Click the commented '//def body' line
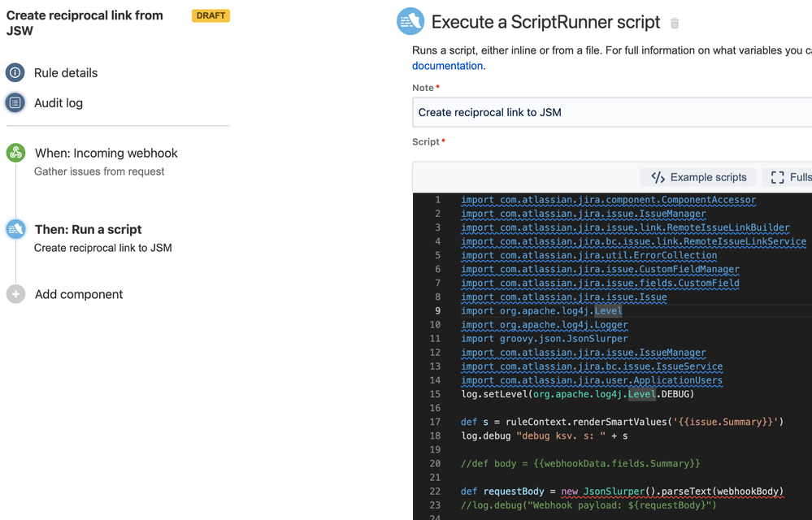 580,464
